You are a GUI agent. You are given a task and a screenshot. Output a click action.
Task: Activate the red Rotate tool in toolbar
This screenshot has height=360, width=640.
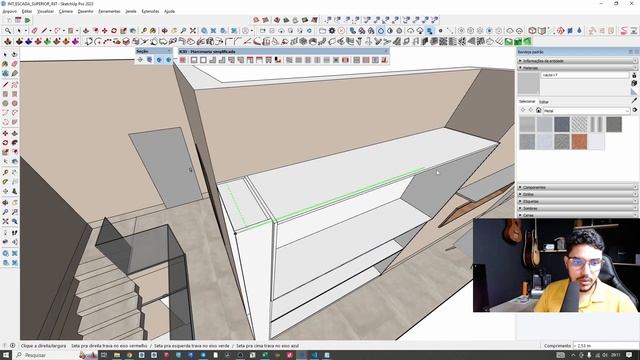[x=114, y=31]
